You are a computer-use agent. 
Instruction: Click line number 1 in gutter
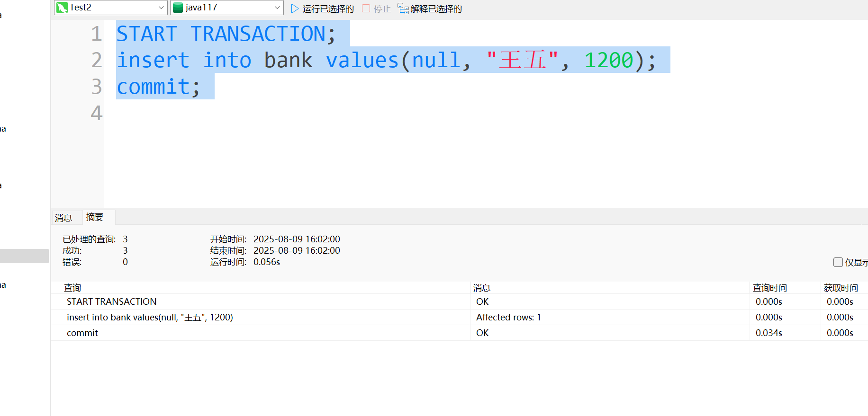(97, 34)
